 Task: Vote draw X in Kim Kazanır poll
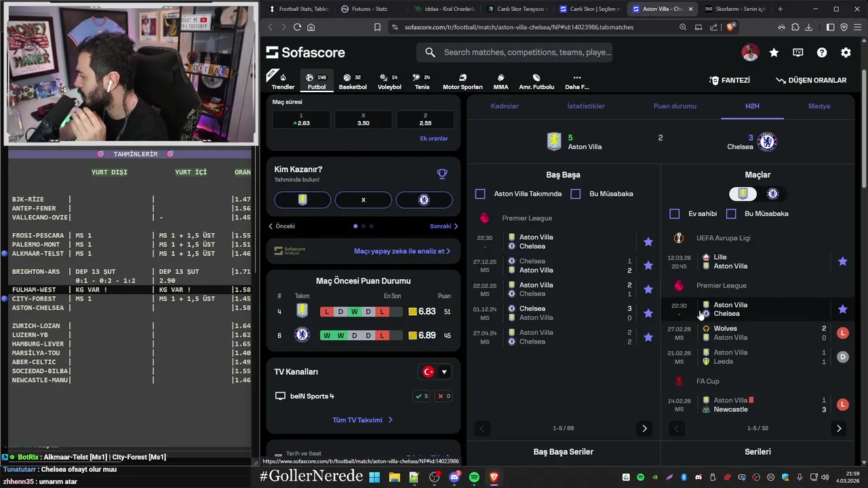click(363, 200)
